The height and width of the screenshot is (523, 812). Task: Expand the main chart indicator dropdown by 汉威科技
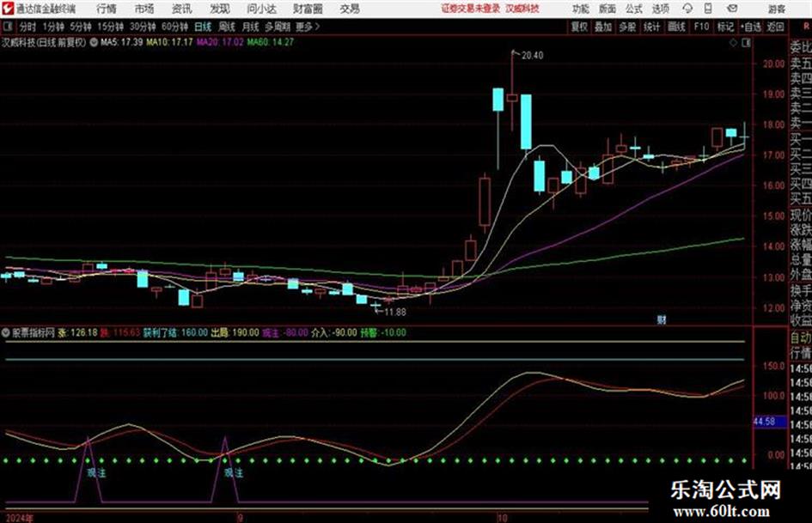[94, 42]
